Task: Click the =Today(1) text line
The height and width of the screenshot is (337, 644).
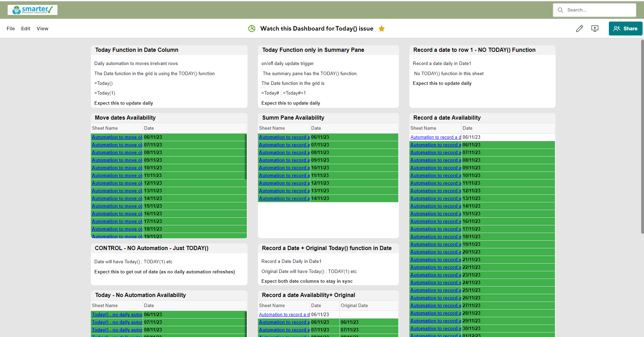Action: 105,93
